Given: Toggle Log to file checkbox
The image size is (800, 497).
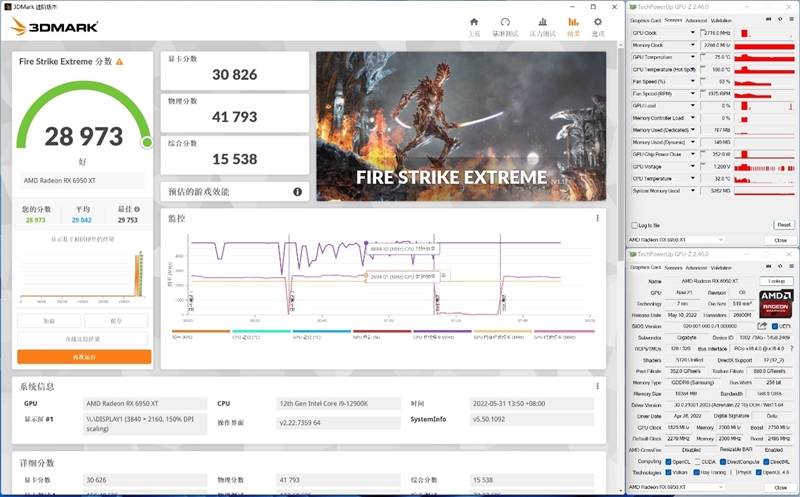Looking at the screenshot, I should tap(634, 225).
